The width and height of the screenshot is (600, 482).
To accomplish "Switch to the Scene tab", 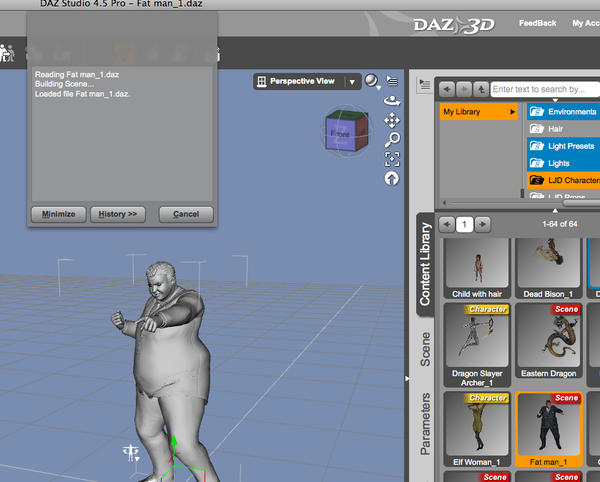I will tap(425, 349).
